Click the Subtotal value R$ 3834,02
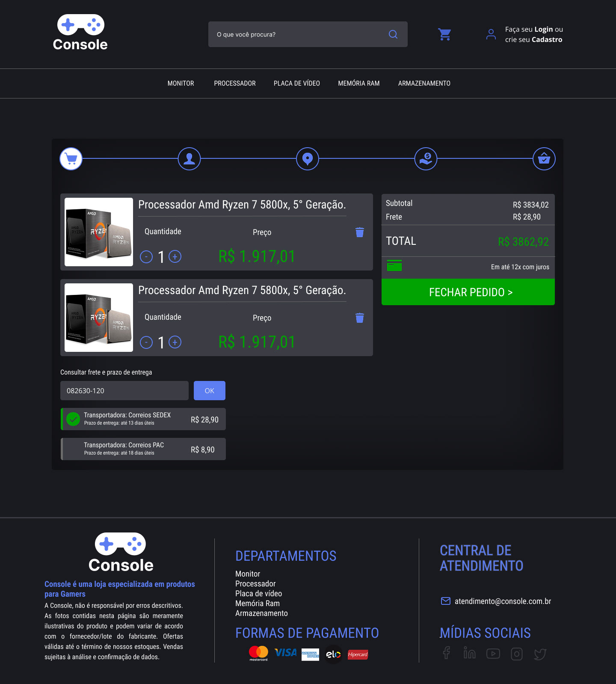 click(x=531, y=205)
